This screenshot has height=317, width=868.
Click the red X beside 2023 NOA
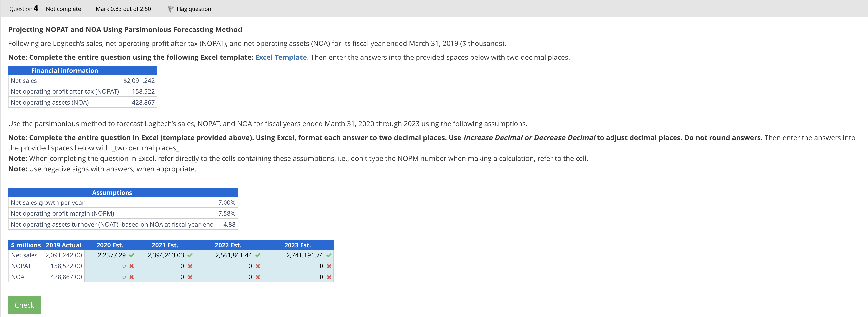329,277
